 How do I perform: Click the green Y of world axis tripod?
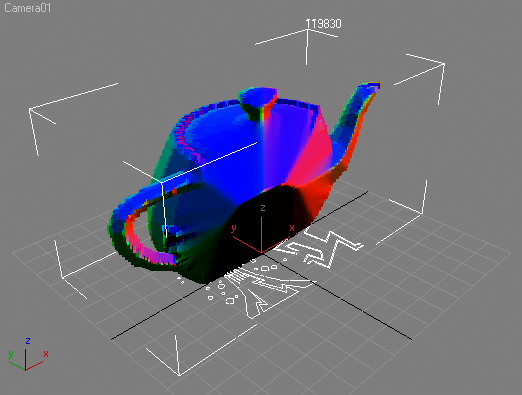(x=11, y=354)
